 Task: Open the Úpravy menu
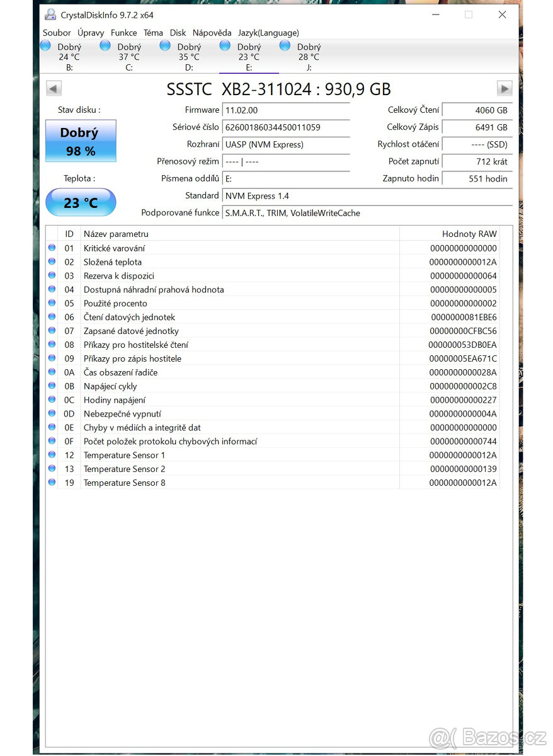(x=91, y=33)
